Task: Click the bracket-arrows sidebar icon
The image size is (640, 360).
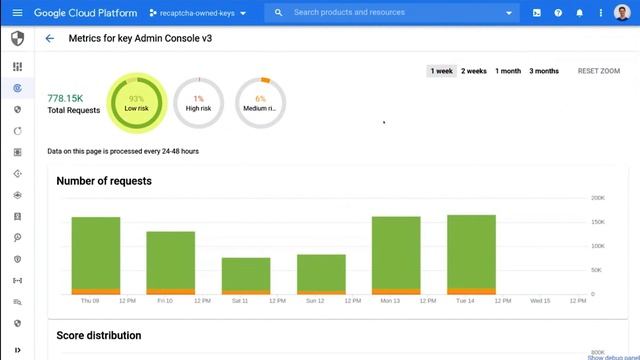Action: (17, 280)
